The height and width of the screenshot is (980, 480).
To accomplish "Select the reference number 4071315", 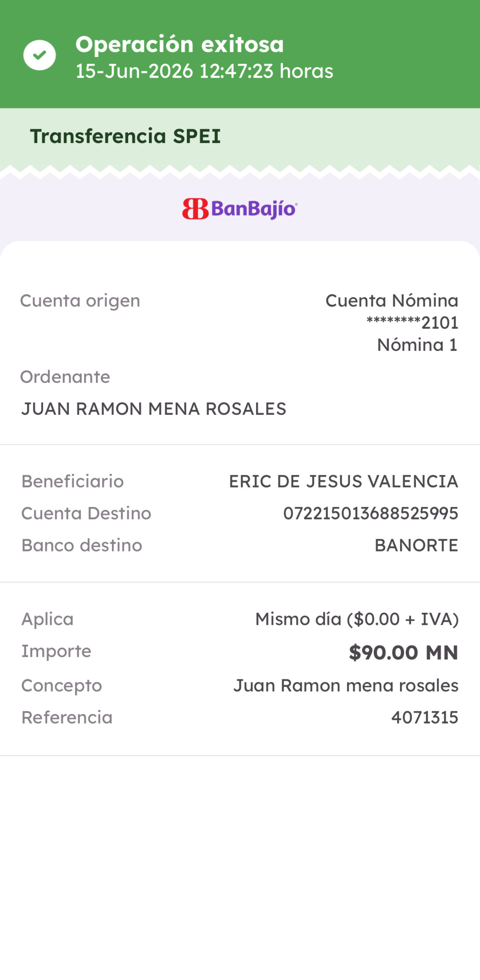I will 424,718.
